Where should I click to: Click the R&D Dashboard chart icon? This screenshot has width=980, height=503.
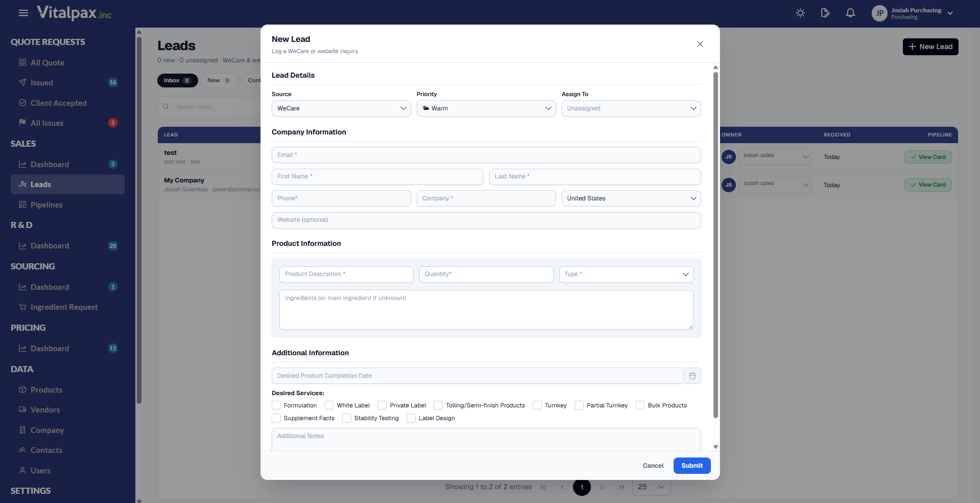pos(22,246)
